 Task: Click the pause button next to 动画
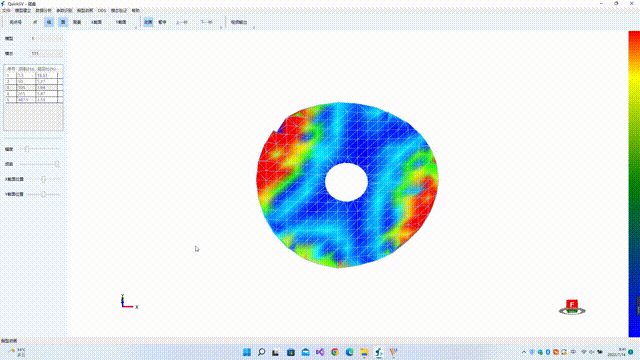click(162, 22)
